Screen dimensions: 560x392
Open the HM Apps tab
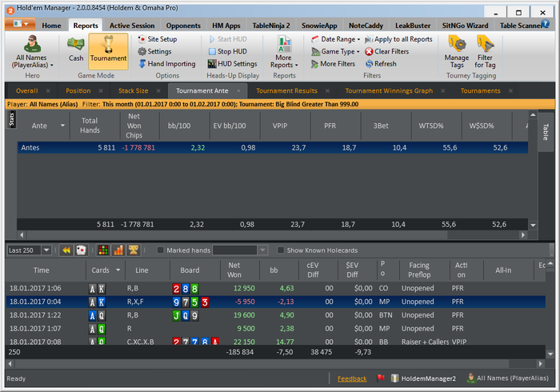coord(226,26)
